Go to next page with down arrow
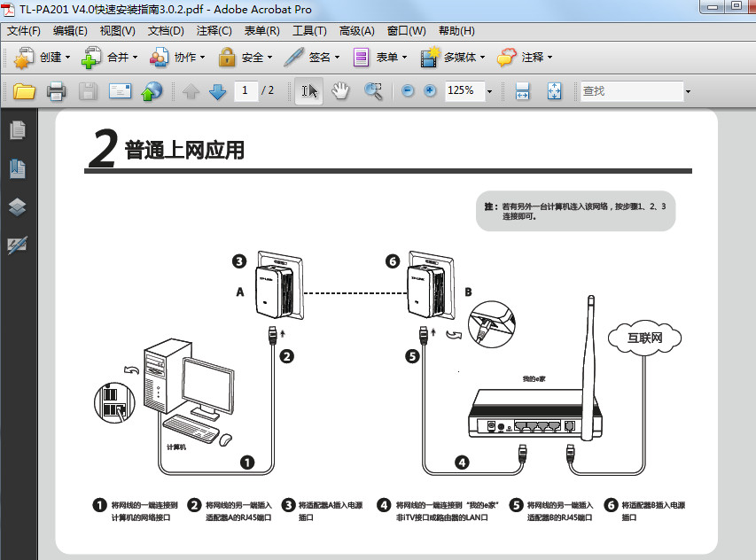 click(x=218, y=90)
